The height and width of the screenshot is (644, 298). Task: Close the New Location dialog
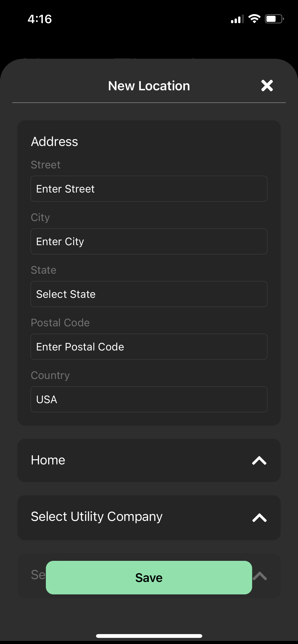pyautogui.click(x=267, y=85)
